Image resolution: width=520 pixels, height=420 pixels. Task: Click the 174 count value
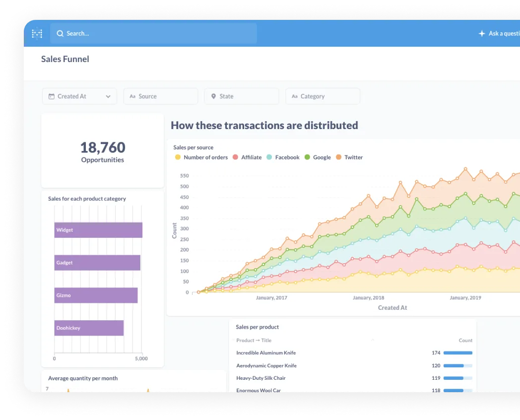tap(436, 353)
